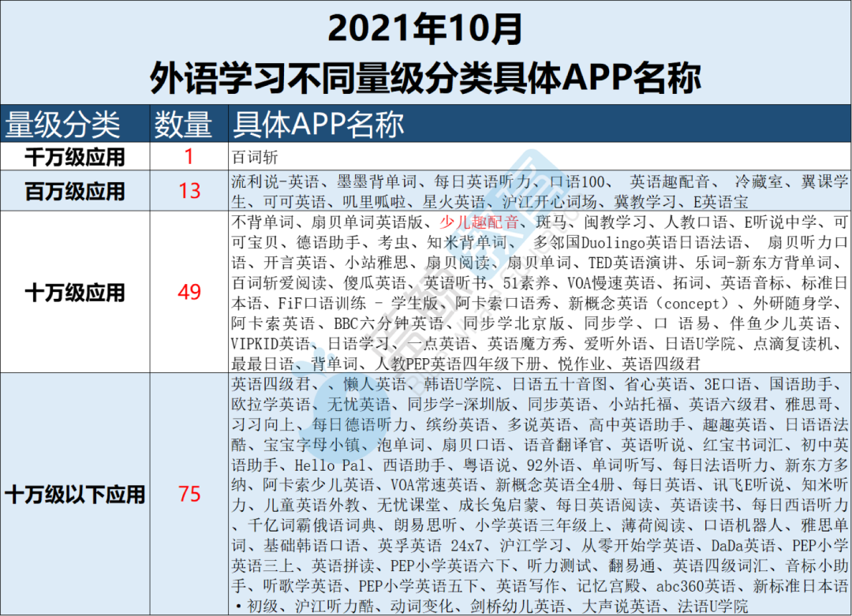
Task: Select the count cell "49"
Action: (189, 293)
